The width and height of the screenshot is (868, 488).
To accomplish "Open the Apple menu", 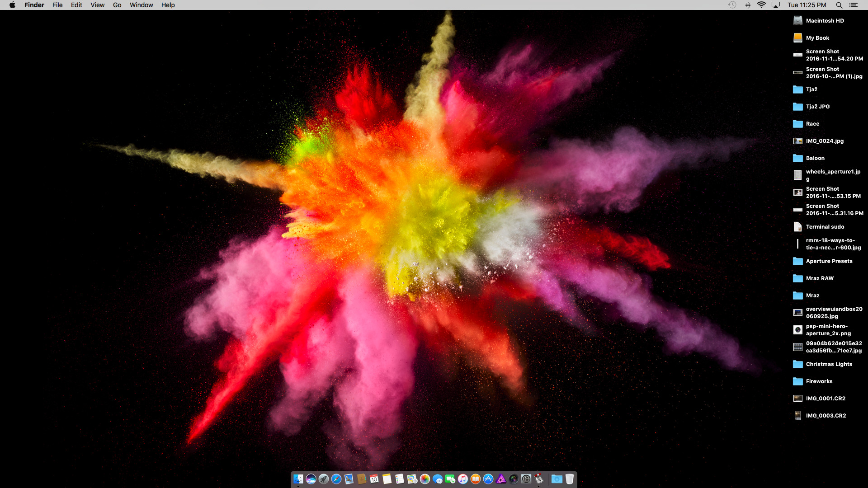I will tap(12, 5).
